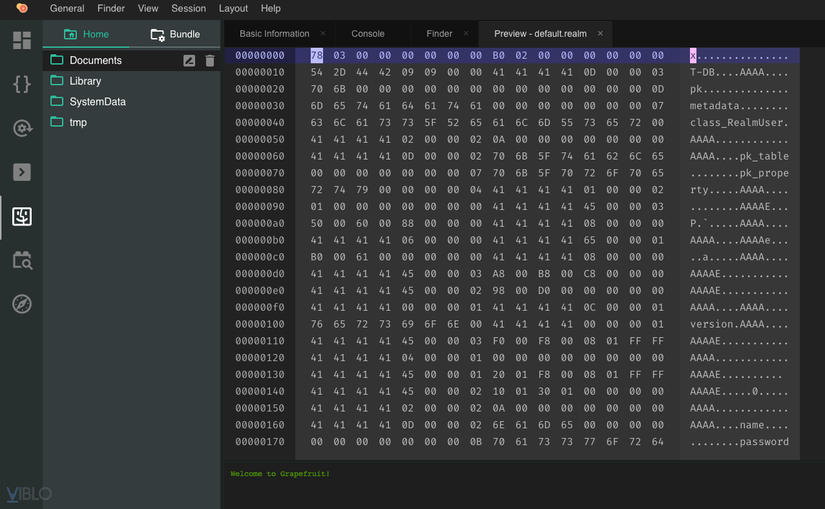The image size is (825, 509).
Task: Click the gear-with-arrow sidebar icon
Action: pos(21,128)
